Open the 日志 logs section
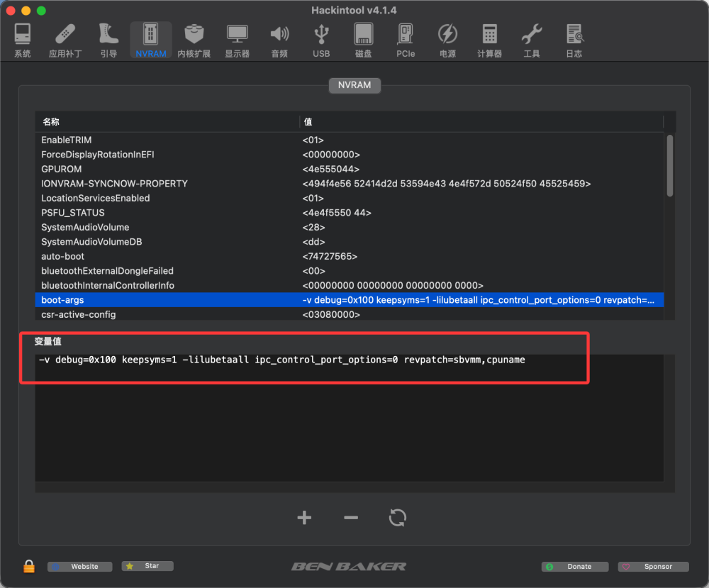Image resolution: width=709 pixels, height=588 pixels. 574,40
